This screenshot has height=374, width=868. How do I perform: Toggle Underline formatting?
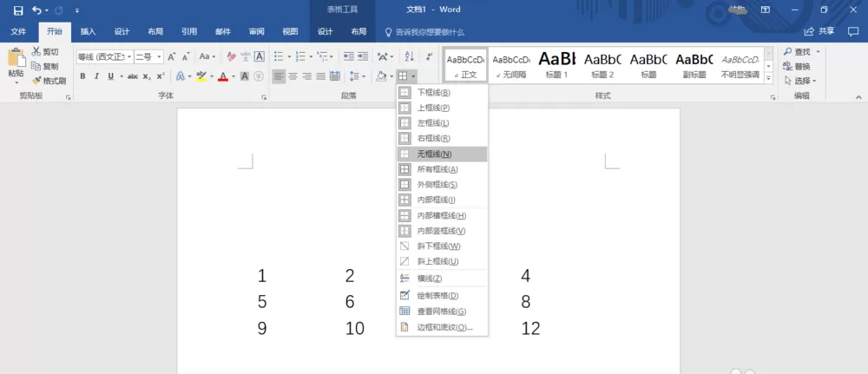point(111,75)
